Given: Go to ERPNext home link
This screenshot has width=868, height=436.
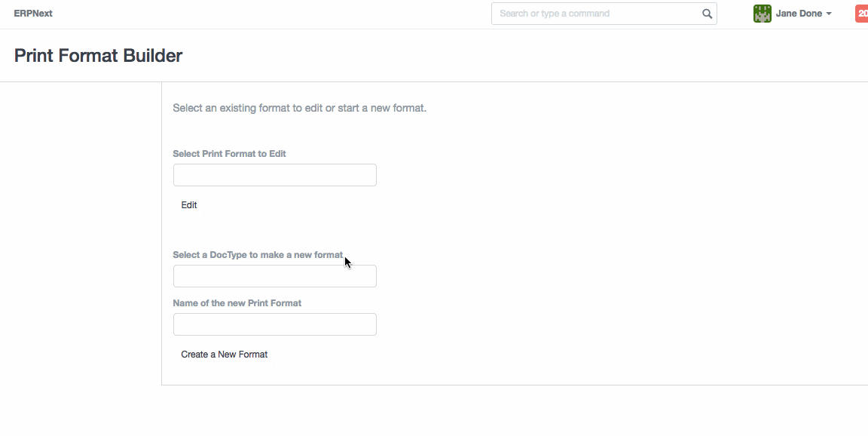Looking at the screenshot, I should (x=33, y=14).
